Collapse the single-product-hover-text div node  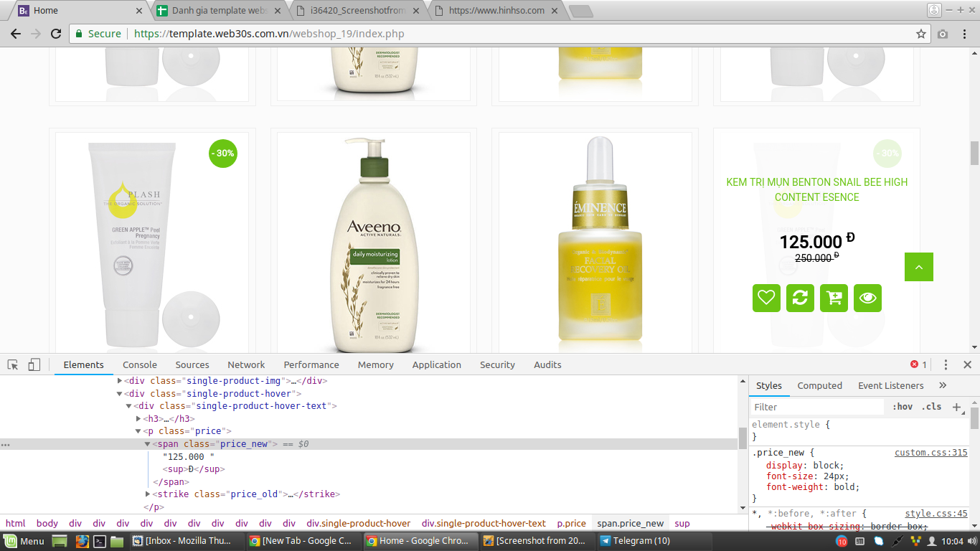[x=129, y=406]
